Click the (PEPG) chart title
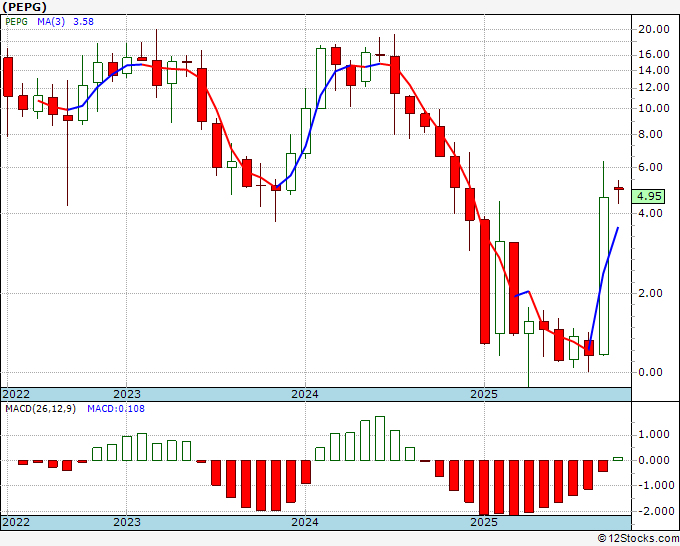This screenshot has height=546, width=680. click(x=24, y=7)
